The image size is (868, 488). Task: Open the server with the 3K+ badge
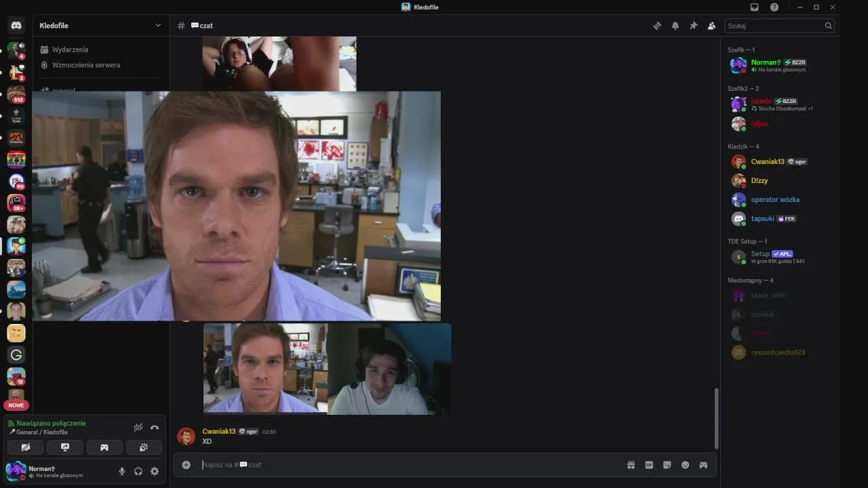tap(16, 203)
